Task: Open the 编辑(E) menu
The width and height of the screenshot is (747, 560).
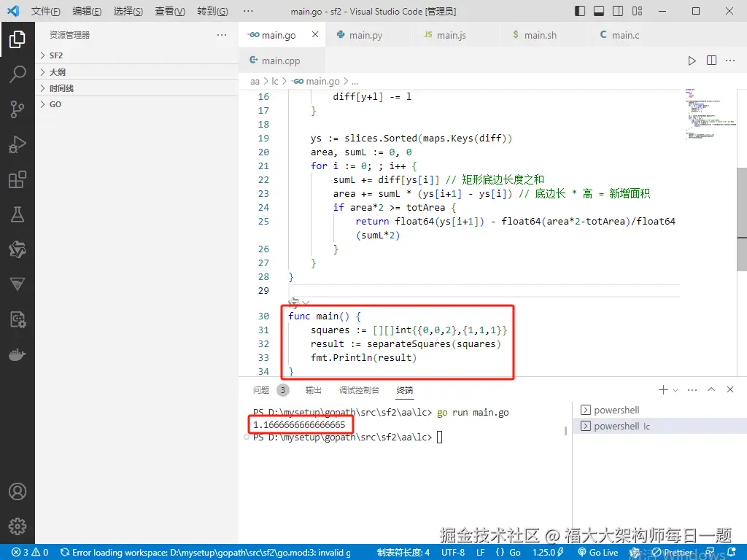Action: click(x=87, y=11)
